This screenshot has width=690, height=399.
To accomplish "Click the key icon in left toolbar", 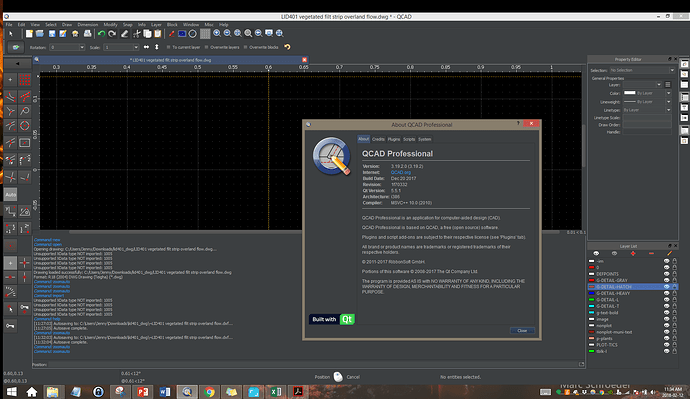I will click(x=11, y=326).
